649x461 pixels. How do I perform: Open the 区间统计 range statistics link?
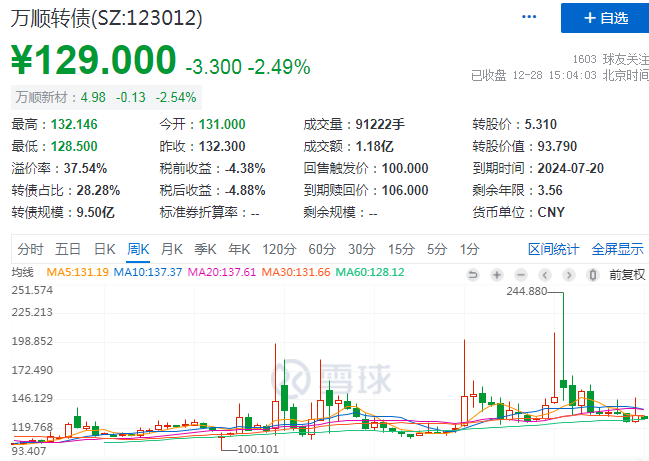point(553,249)
